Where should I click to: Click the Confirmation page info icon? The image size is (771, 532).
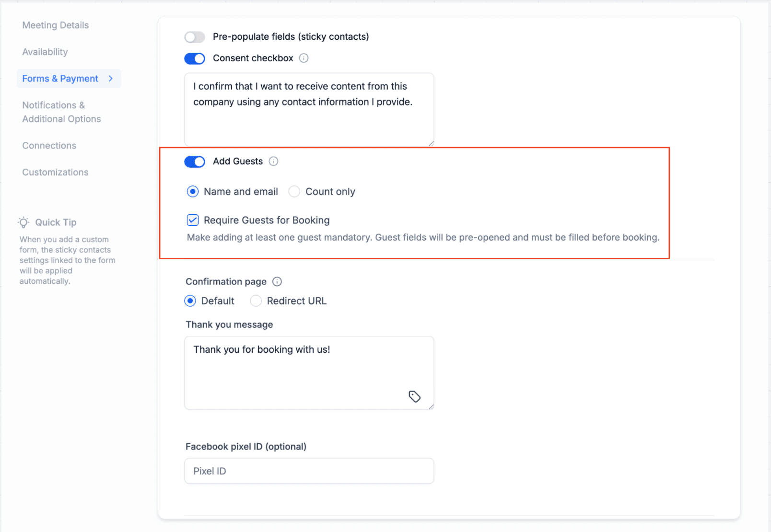(x=277, y=281)
